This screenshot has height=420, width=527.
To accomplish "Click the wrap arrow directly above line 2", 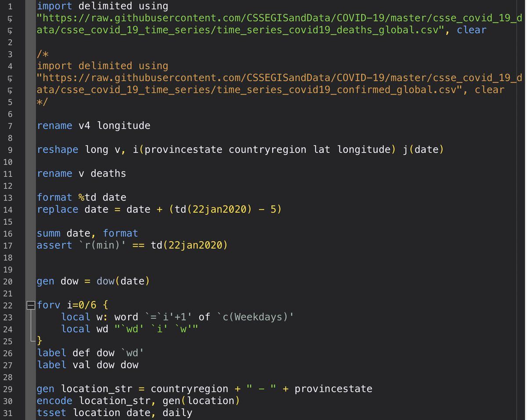I will click(x=10, y=30).
